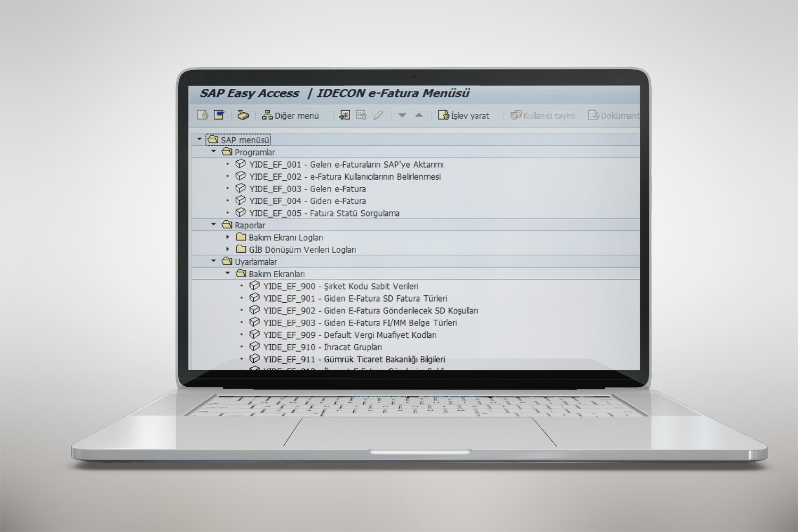Open YIDE_EF_903 - Giden E-Fatura FI/MM Belge Türleri
The image size is (798, 532).
click(x=360, y=323)
